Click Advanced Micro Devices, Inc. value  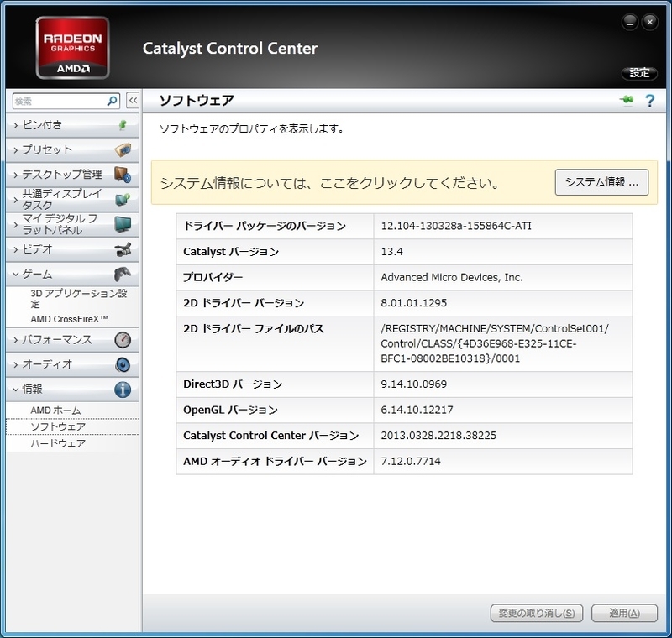(452, 277)
